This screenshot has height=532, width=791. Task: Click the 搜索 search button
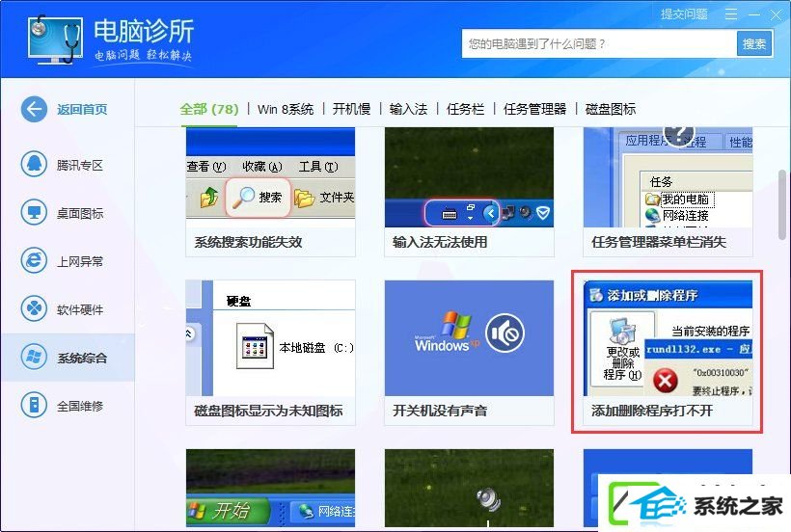[754, 43]
